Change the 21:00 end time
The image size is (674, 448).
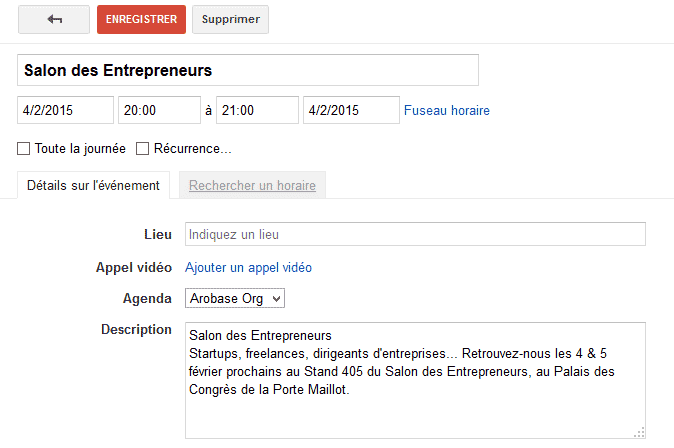pos(257,110)
